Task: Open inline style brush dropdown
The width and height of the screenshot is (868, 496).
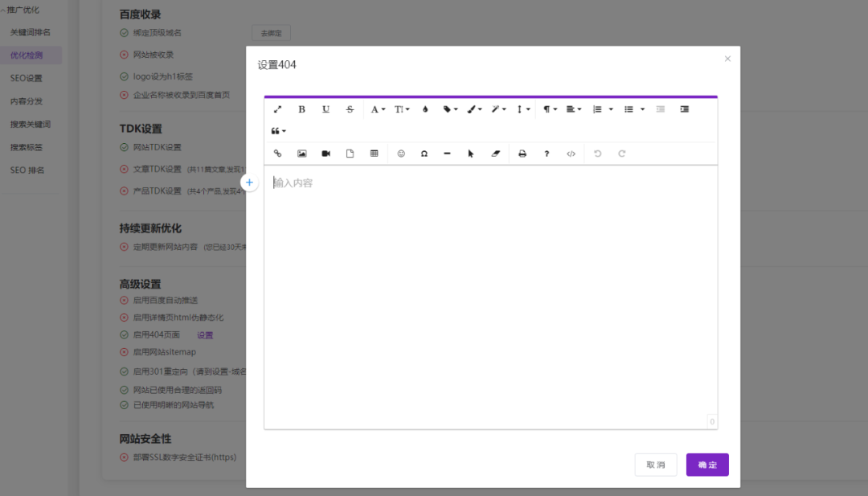Action: (x=474, y=109)
